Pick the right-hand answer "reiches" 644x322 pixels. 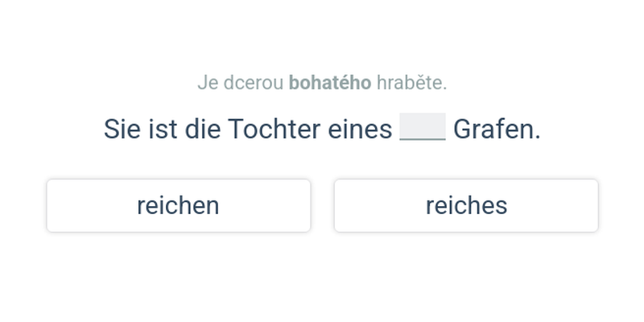466,206
